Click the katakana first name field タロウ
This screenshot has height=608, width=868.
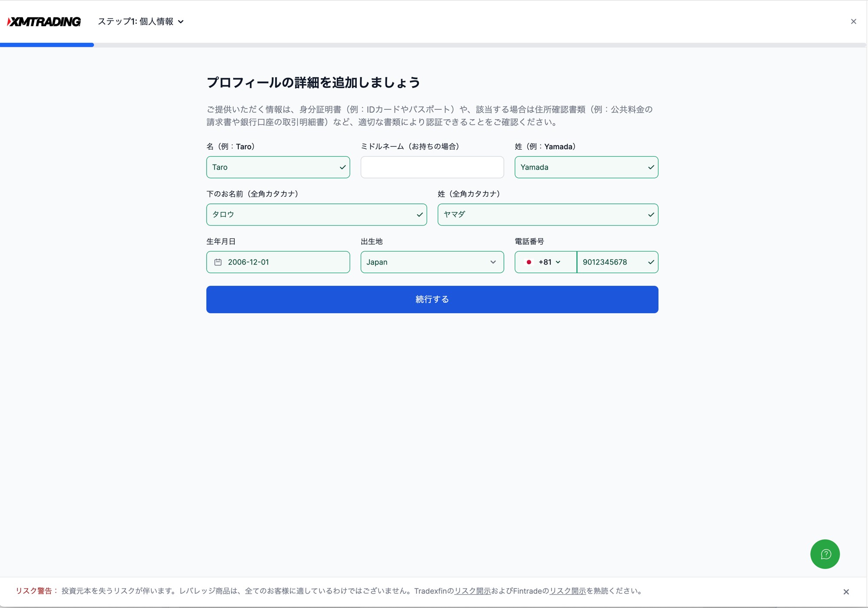[316, 214]
